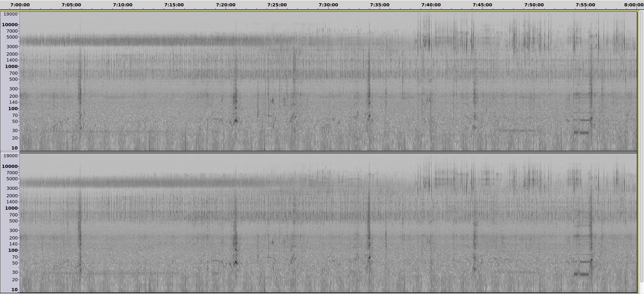Click 100 on the upper channel frequency scale
This screenshot has height=294, width=644.
[x=13, y=109]
